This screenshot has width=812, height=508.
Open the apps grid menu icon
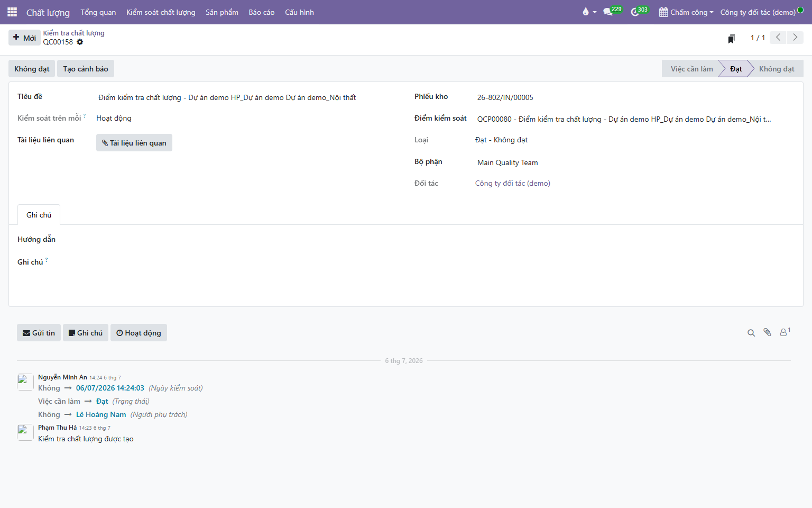pyautogui.click(x=12, y=12)
